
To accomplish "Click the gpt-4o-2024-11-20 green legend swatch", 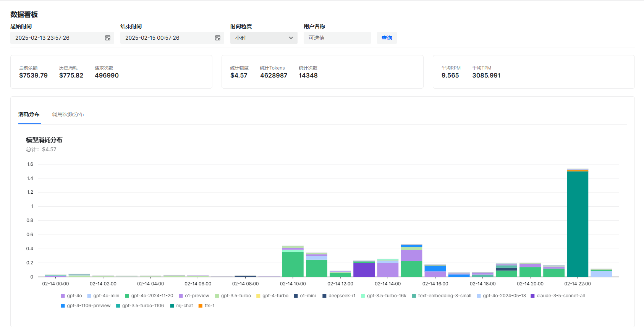I will coord(127,296).
